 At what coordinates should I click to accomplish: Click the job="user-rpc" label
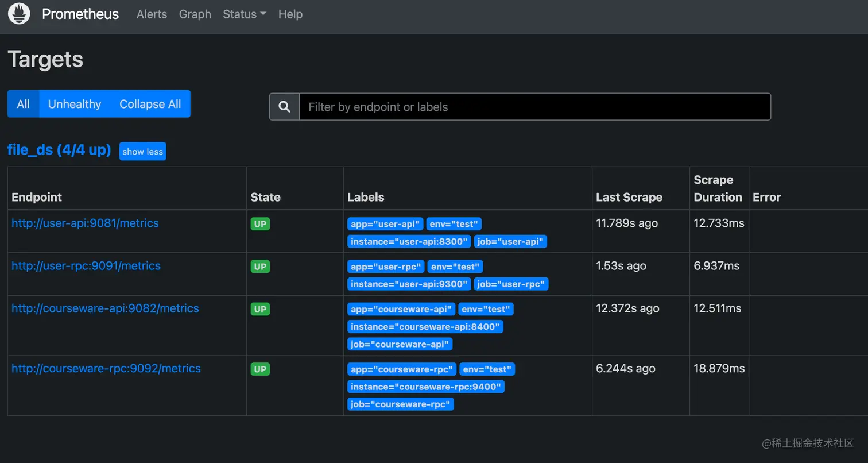pos(511,284)
